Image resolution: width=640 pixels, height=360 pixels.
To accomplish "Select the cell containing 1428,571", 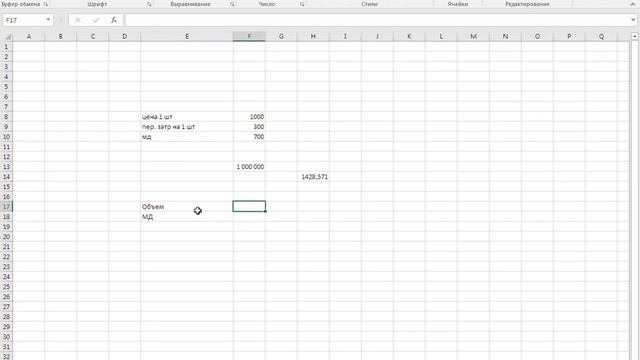I will 313,177.
